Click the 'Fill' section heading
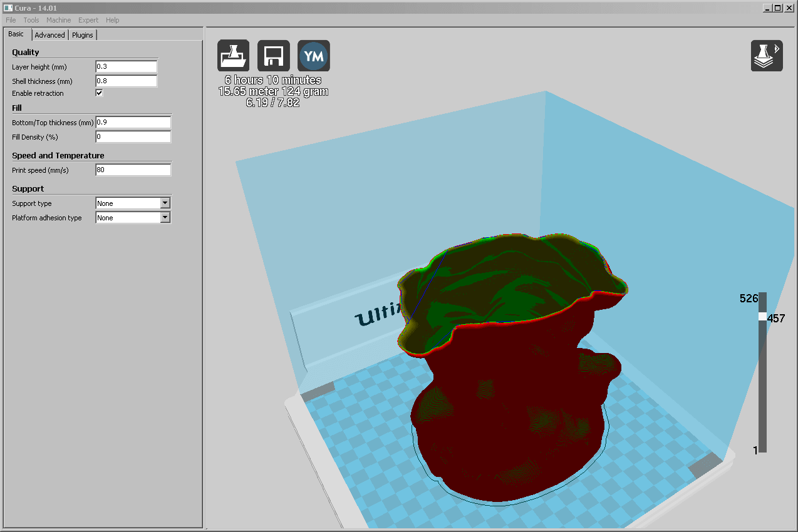This screenshot has height=532, width=798. (17, 108)
